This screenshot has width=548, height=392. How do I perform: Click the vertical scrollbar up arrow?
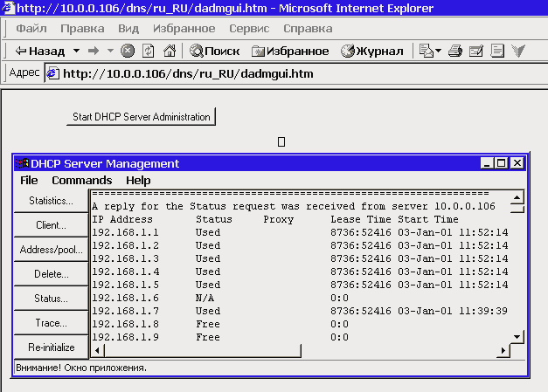click(x=517, y=198)
